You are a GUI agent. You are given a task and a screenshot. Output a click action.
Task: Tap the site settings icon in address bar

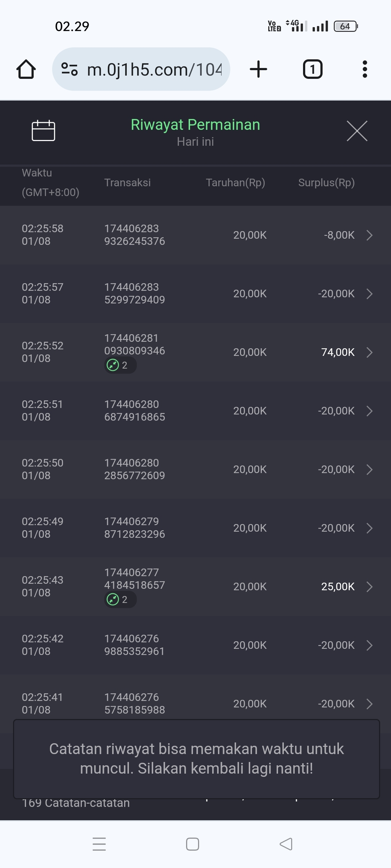click(x=70, y=69)
